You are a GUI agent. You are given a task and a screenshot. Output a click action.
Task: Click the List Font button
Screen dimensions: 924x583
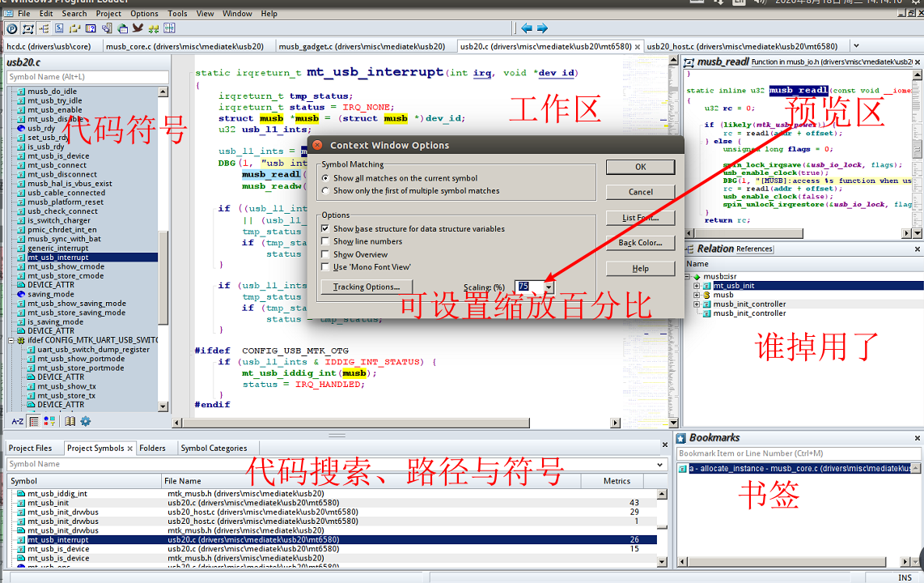[640, 217]
